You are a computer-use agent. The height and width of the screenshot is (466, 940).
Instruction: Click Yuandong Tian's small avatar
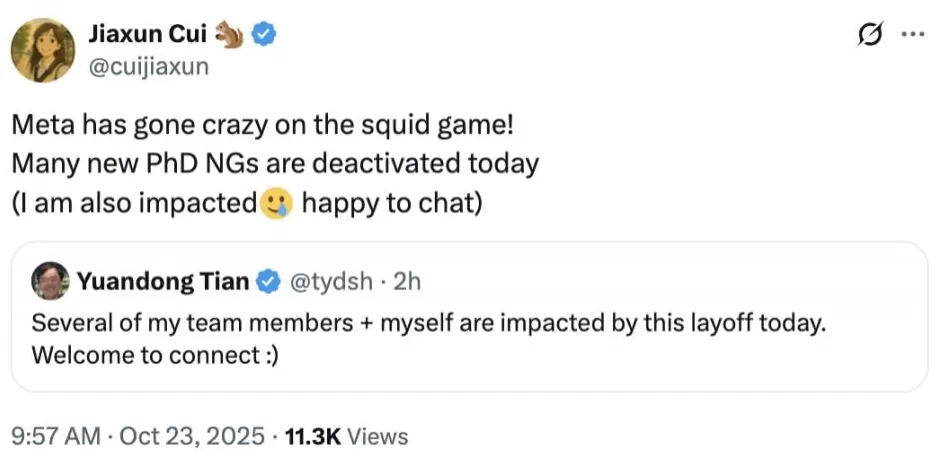coord(51,282)
